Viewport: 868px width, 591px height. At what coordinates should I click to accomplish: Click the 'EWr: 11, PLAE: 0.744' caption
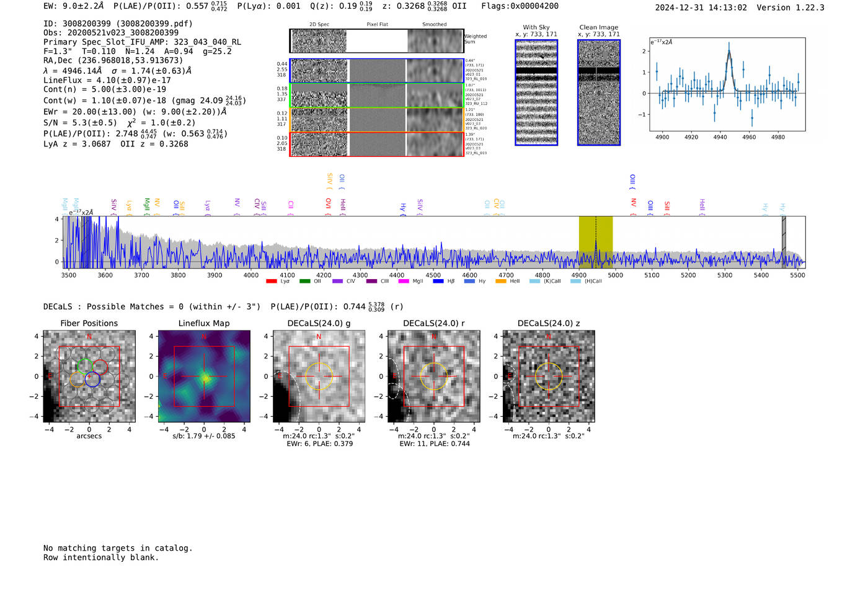435,444
